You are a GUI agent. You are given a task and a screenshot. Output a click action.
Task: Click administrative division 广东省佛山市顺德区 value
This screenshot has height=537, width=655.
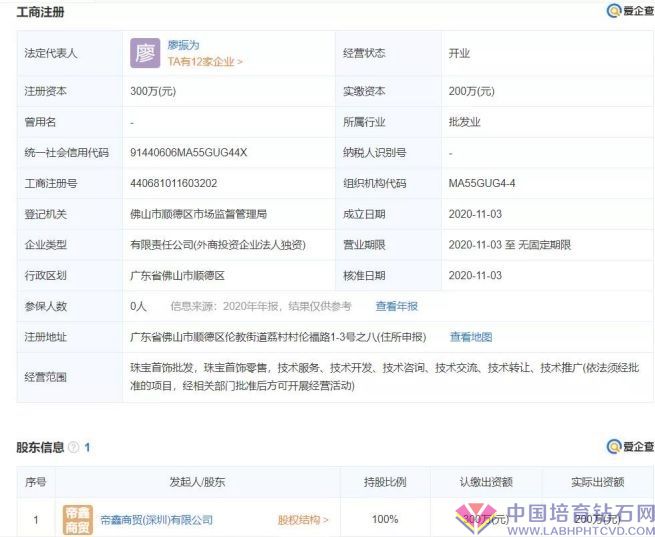point(178,275)
